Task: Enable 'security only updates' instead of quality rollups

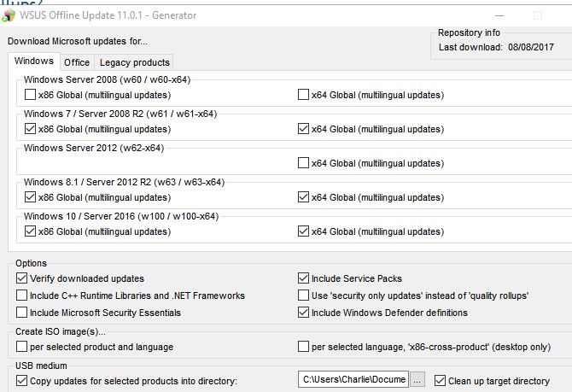Action: point(304,295)
